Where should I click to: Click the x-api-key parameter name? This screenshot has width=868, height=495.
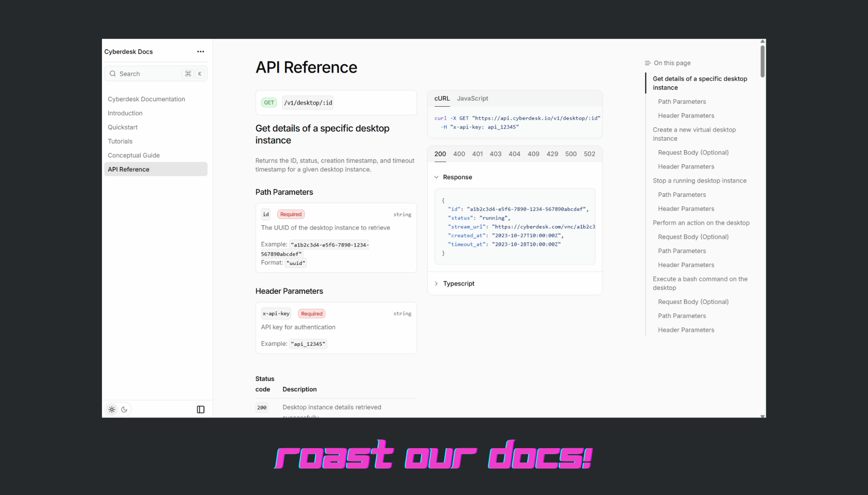click(276, 314)
